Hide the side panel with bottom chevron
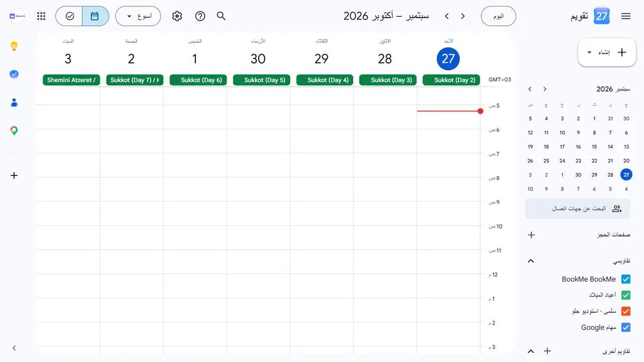 click(x=14, y=348)
